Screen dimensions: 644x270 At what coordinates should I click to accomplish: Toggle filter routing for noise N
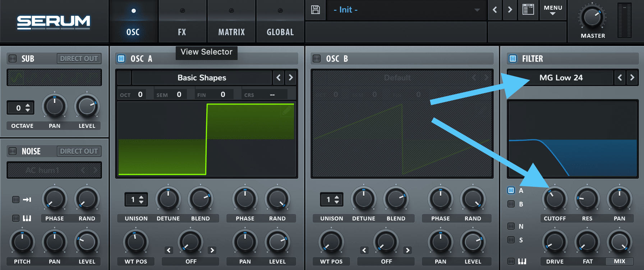click(x=511, y=226)
